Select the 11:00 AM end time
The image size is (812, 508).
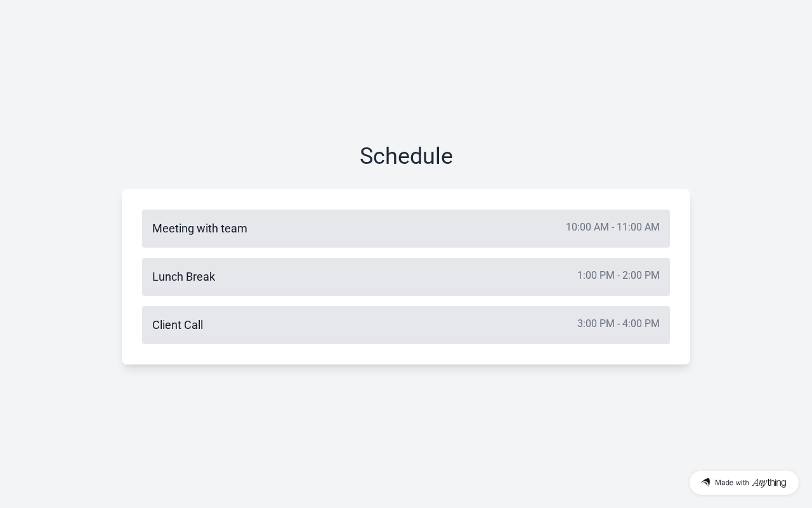(x=638, y=227)
